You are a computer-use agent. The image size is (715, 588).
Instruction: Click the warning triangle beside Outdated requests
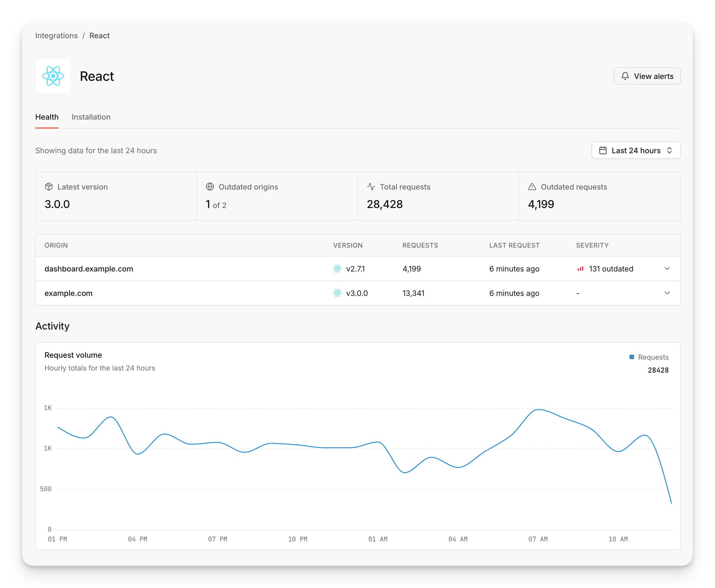[532, 187]
